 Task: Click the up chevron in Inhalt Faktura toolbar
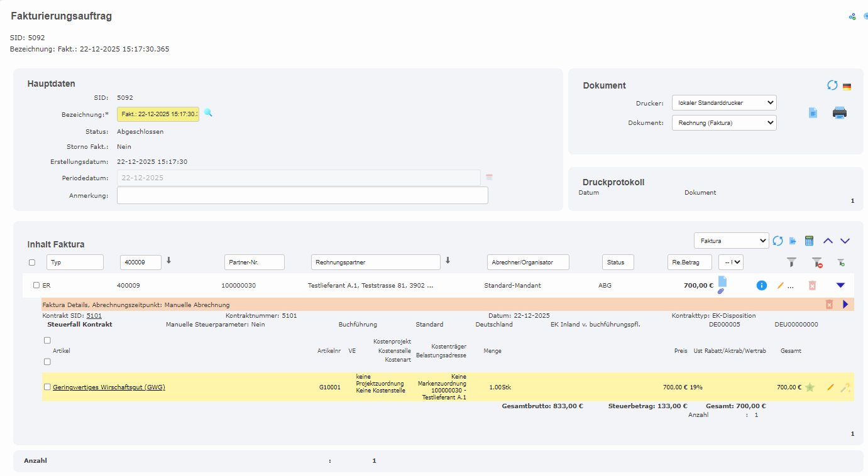[x=828, y=241]
